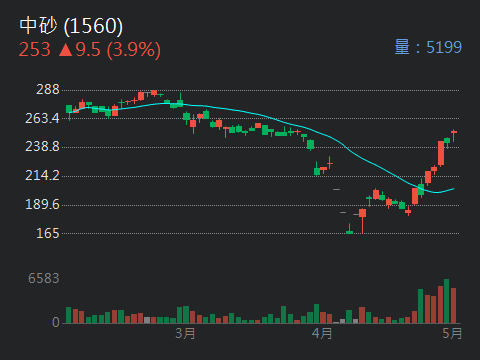Click the 5月 date axis label
Image resolution: width=480 pixels, height=360 pixels.
[x=452, y=333]
